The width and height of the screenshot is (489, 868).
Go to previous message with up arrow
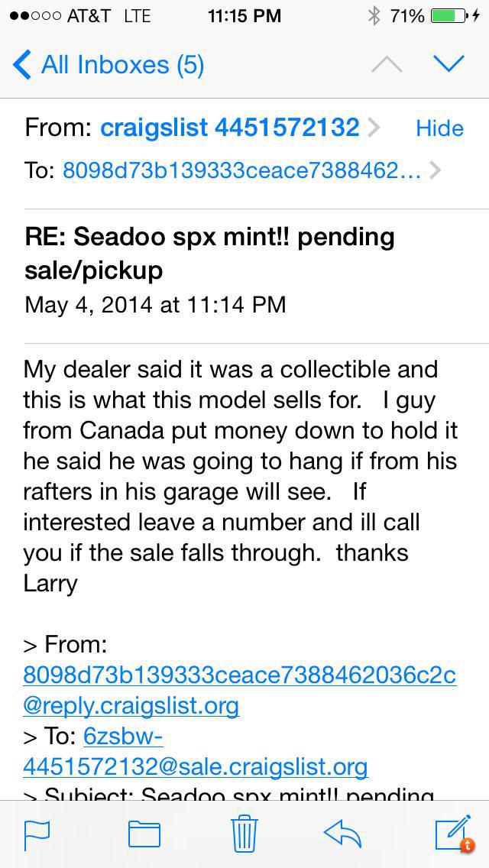tap(387, 65)
